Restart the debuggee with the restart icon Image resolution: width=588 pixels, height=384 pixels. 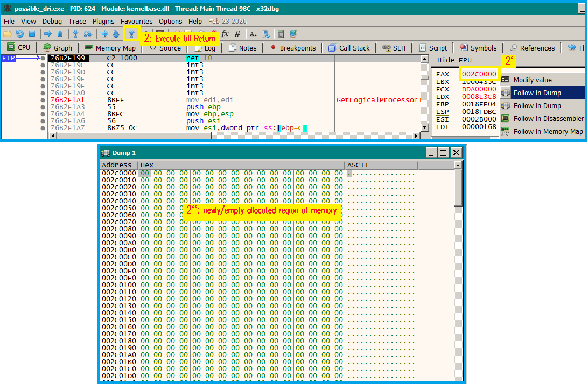tap(20, 34)
